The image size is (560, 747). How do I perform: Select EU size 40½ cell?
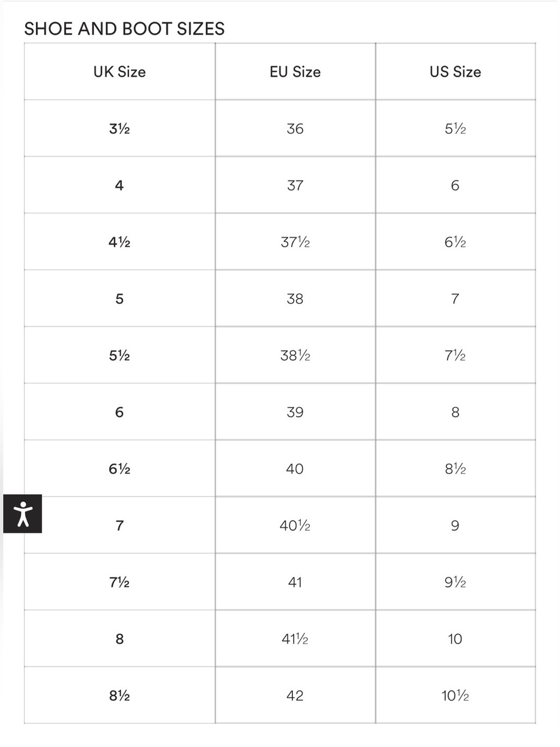(295, 525)
